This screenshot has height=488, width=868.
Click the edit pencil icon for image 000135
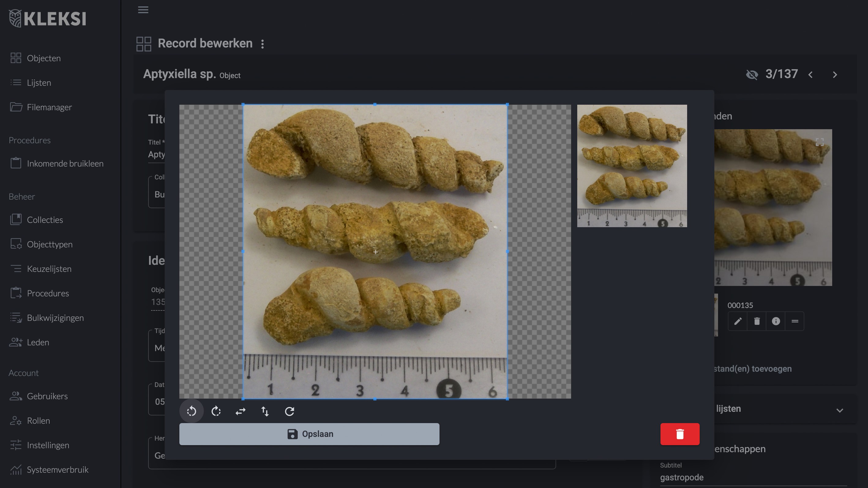[737, 321]
